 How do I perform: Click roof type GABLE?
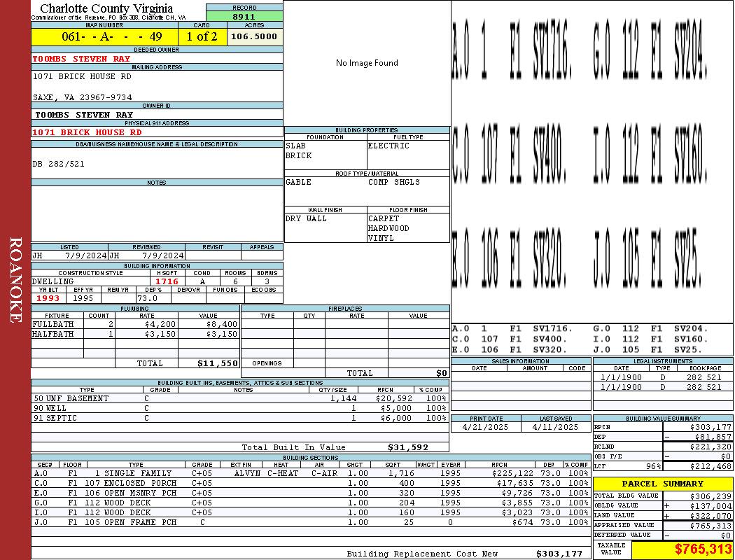point(299,182)
